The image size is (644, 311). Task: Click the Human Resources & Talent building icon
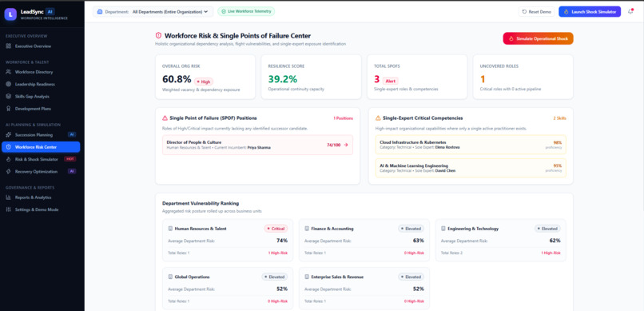[x=170, y=229]
